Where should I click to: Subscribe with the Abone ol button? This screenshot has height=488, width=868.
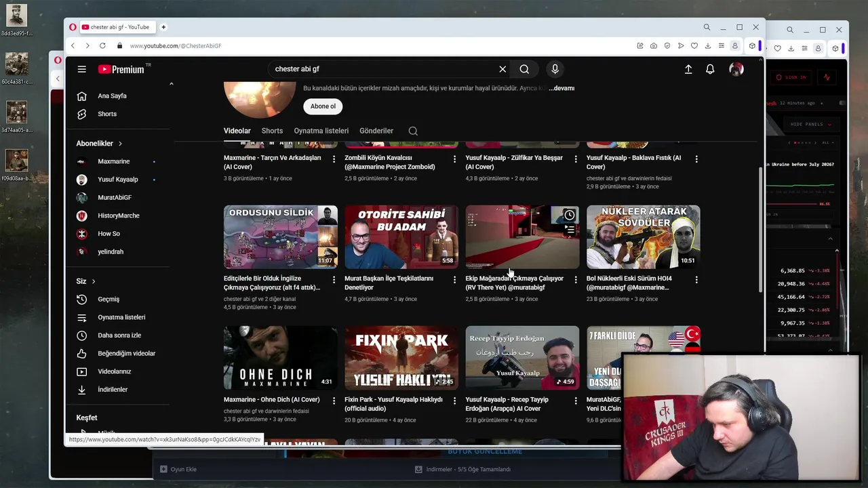coord(323,106)
